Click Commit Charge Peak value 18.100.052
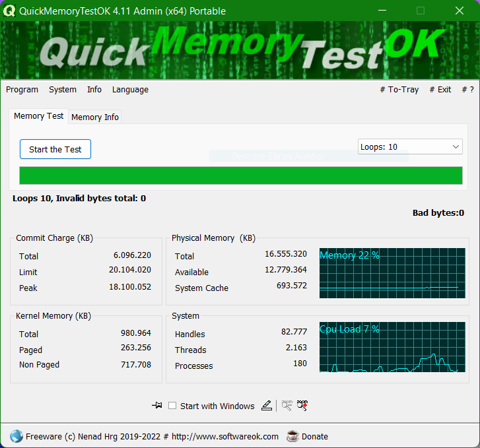Image resolution: width=480 pixels, height=448 pixels. 130,287
